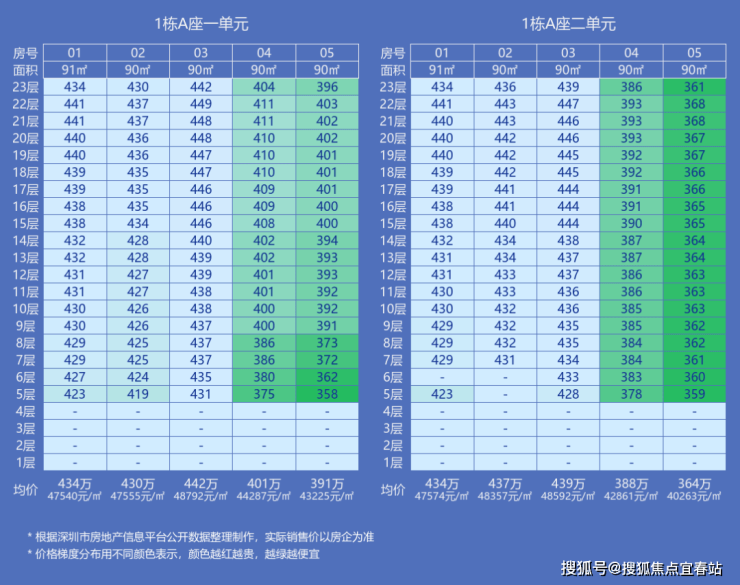The image size is (740, 585).
Task: Click the 房号 label of the left table
Action: coord(25,53)
